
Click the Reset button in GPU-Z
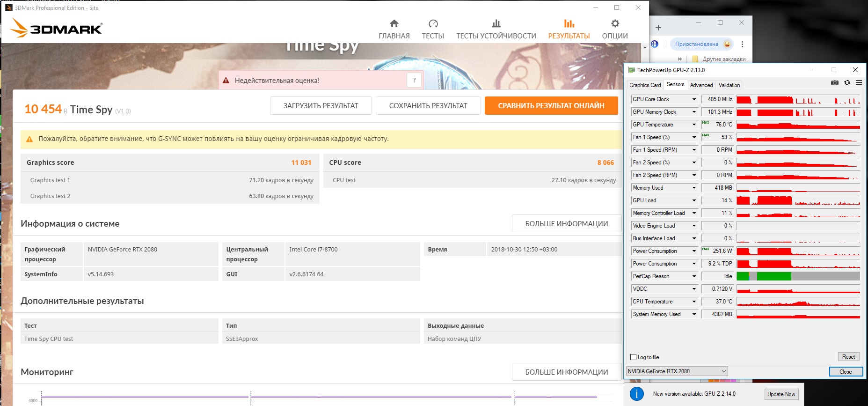coord(848,357)
